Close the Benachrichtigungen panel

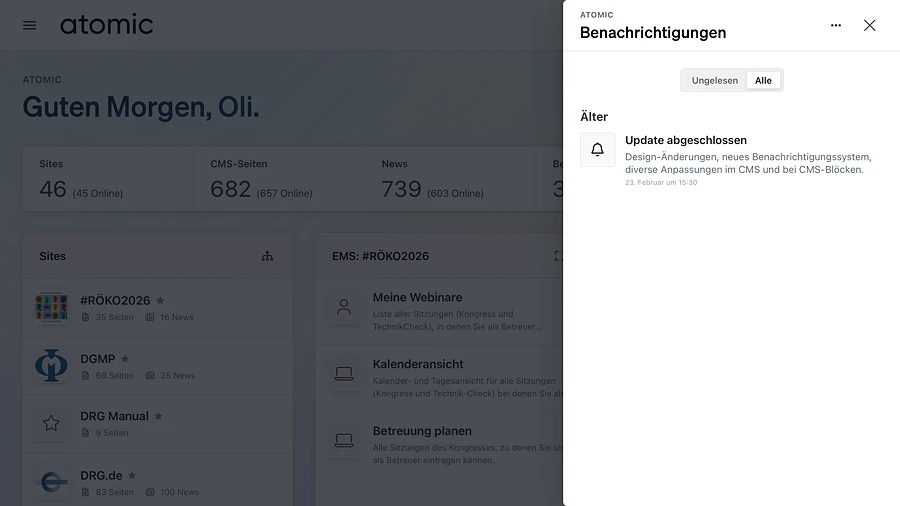pos(869,25)
